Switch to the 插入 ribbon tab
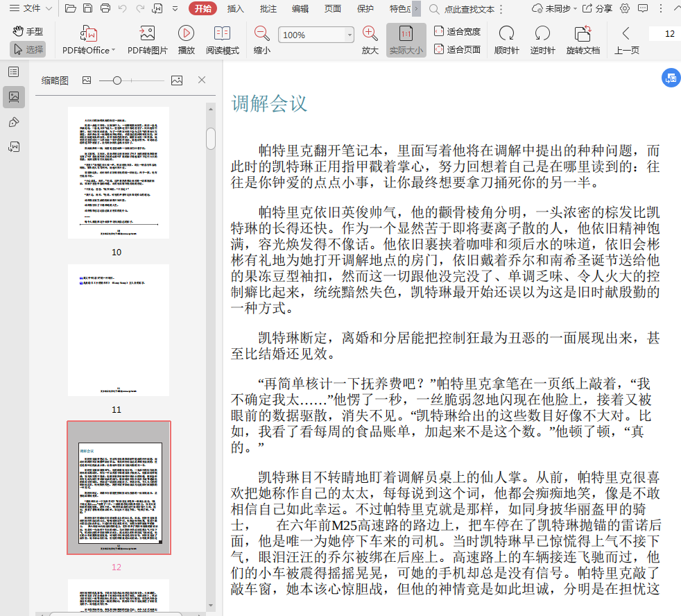The width and height of the screenshot is (681, 616). [x=236, y=8]
